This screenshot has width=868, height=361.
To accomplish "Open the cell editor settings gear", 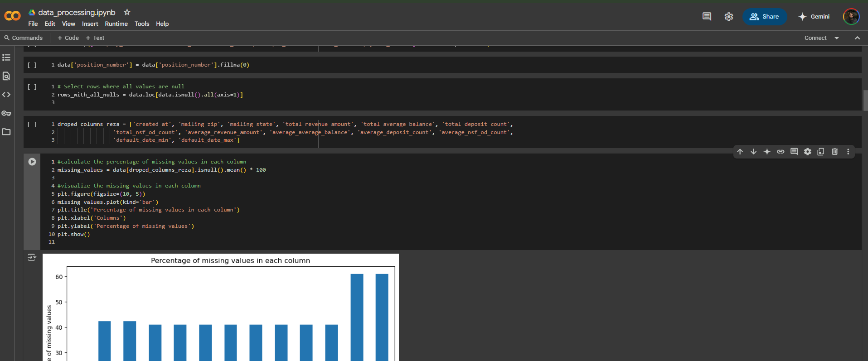I will tap(808, 152).
